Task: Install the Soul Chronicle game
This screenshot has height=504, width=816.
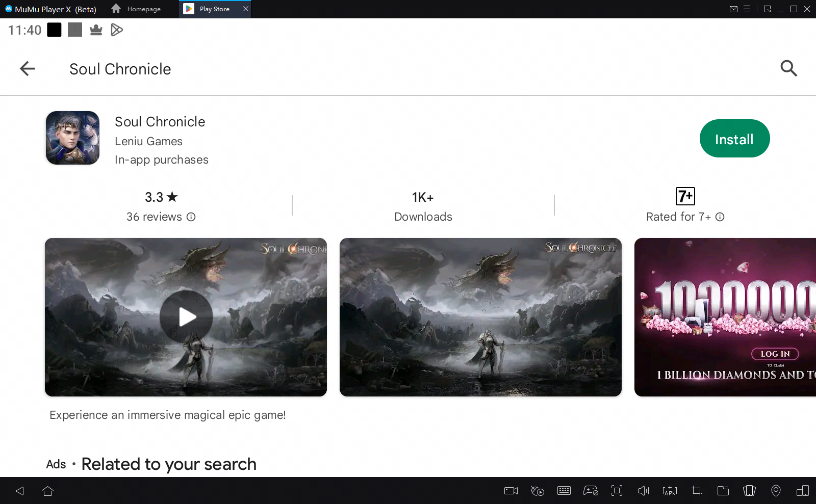Action: 734,139
